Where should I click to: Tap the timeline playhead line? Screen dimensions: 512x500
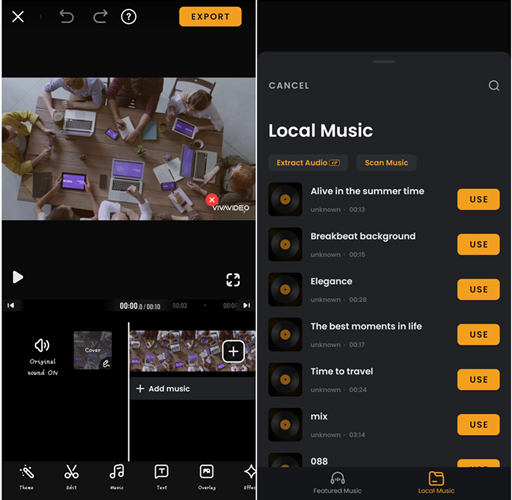point(129,392)
